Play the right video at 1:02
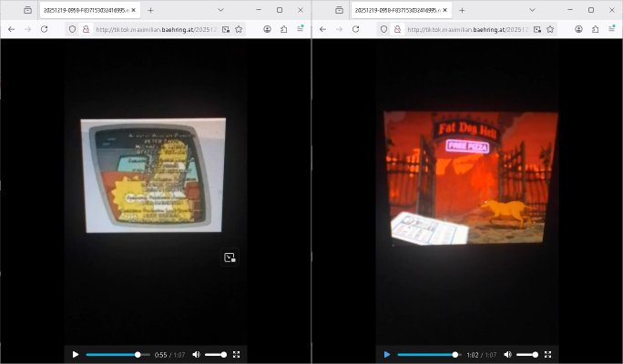Image resolution: width=623 pixels, height=364 pixels. pos(387,354)
